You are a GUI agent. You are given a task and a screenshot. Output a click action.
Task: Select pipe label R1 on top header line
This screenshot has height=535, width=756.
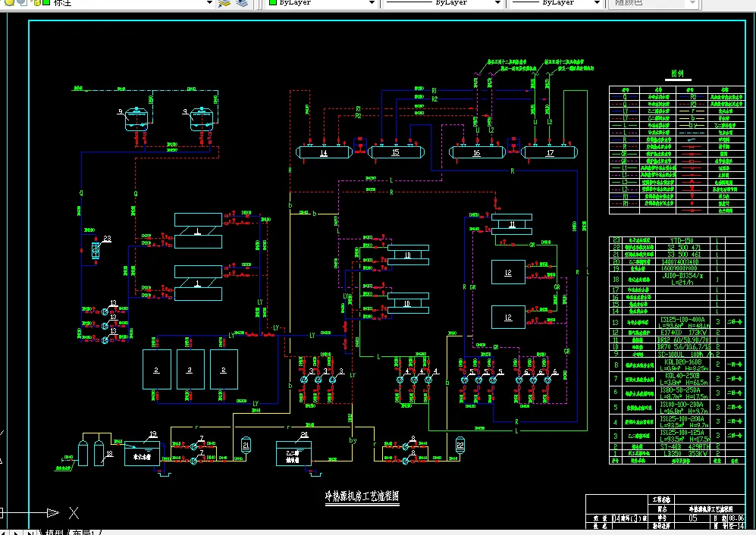click(x=434, y=91)
